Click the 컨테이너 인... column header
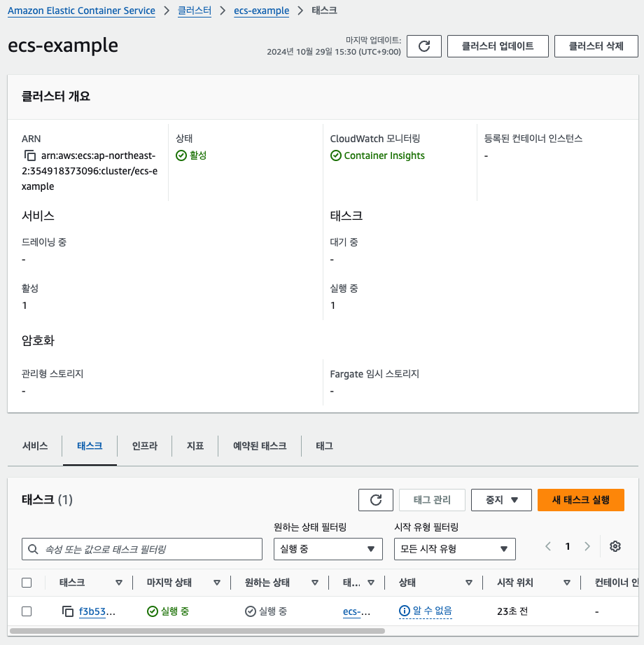This screenshot has height=645, width=644. [x=617, y=583]
